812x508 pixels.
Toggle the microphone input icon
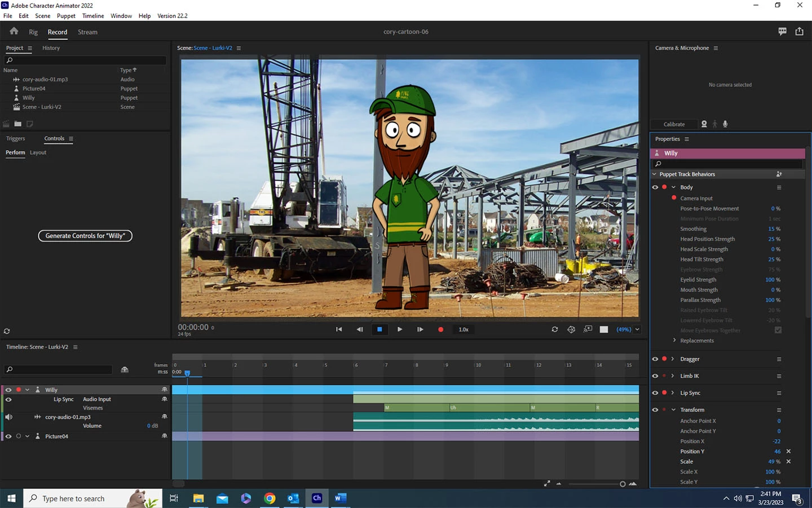[725, 124]
